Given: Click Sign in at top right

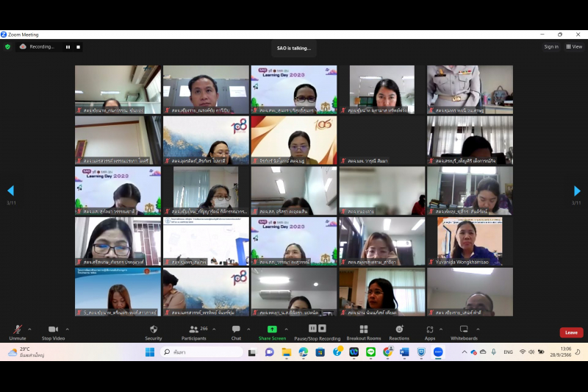Looking at the screenshot, I should tap(551, 47).
